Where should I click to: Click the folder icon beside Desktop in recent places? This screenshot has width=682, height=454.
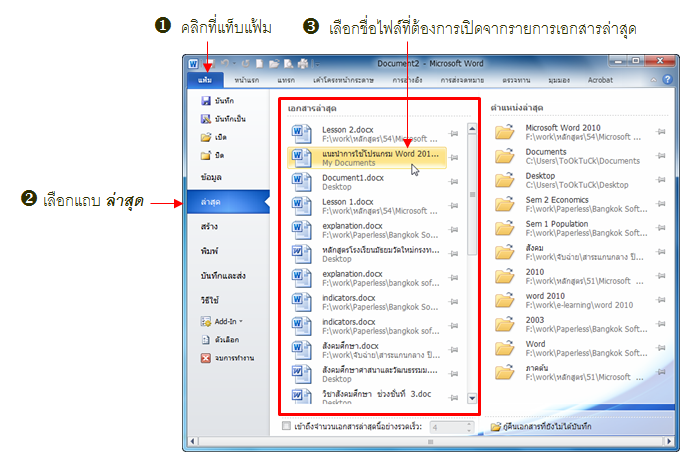pyautogui.click(x=505, y=180)
